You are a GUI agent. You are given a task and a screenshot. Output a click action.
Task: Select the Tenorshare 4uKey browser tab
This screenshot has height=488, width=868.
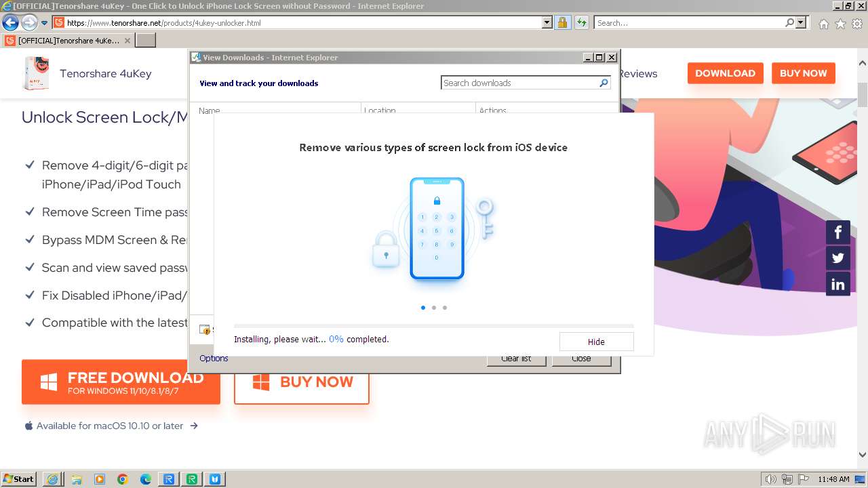68,41
